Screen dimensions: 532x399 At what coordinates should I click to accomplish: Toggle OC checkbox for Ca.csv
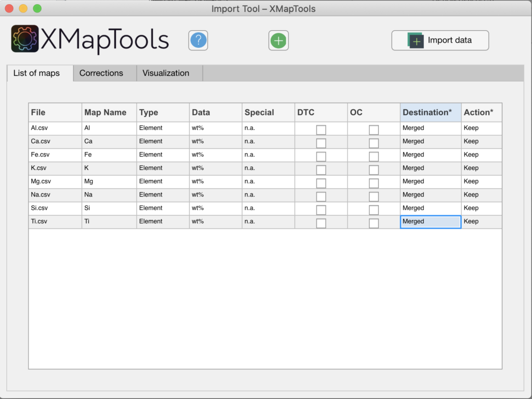pos(374,143)
